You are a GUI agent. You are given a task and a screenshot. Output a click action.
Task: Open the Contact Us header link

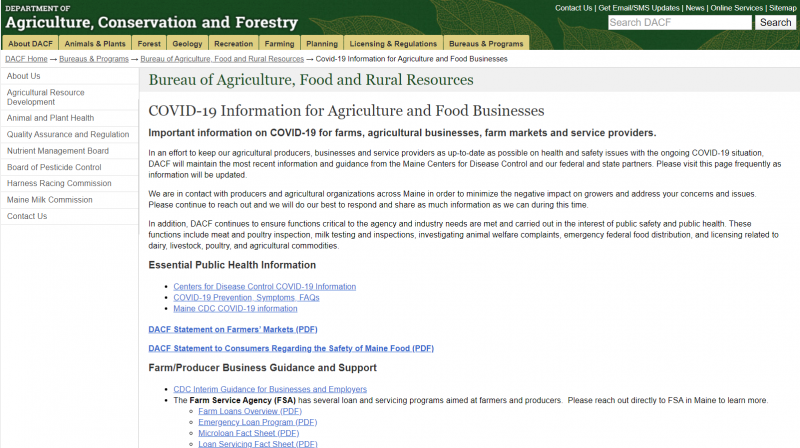573,8
